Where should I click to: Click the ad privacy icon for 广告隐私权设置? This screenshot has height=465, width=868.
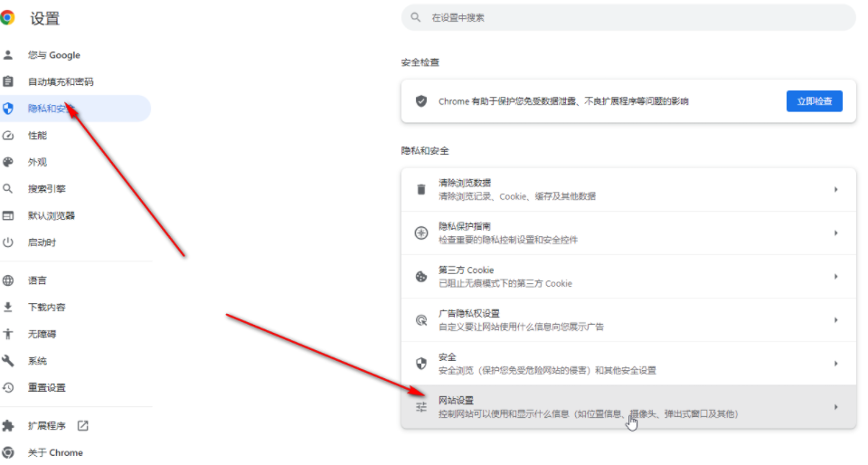tap(421, 320)
